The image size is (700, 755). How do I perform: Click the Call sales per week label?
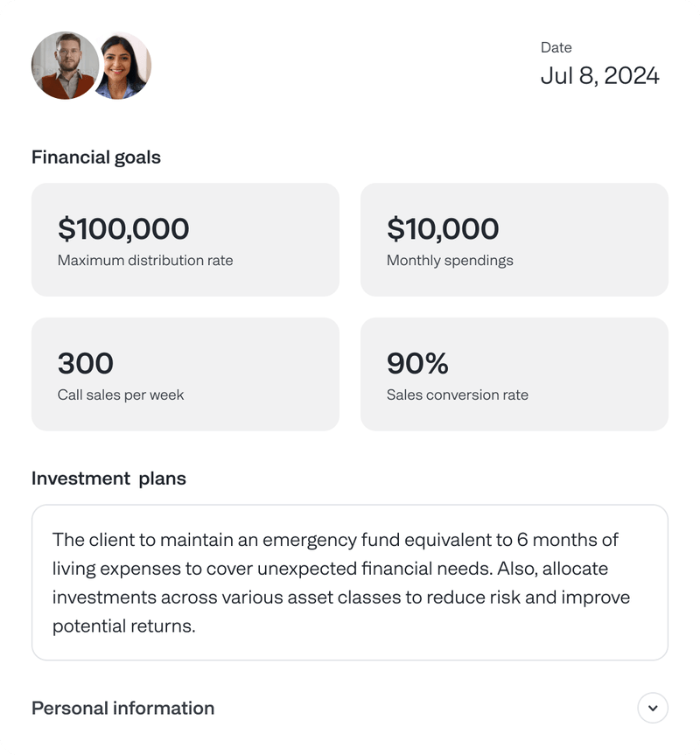(119, 395)
